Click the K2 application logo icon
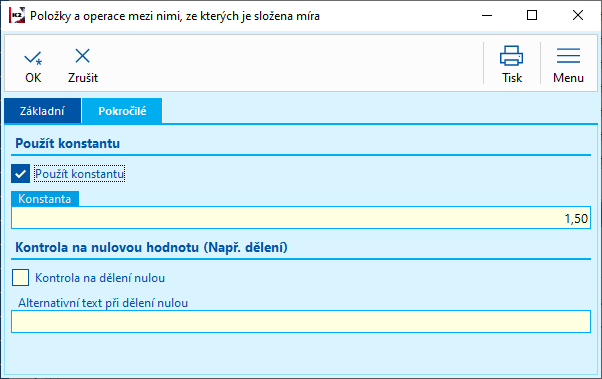The image size is (602, 379). (x=17, y=16)
